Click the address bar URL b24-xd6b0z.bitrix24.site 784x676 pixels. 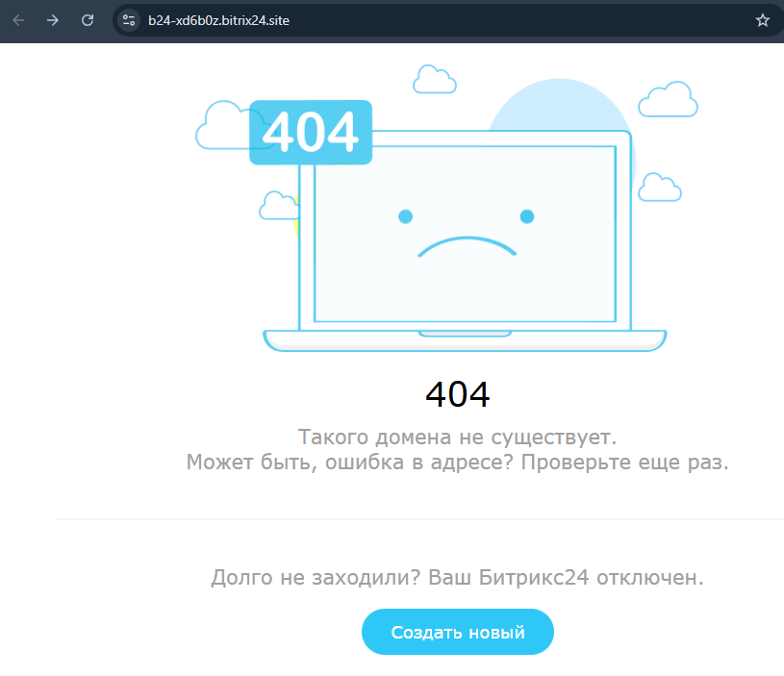[x=218, y=20]
